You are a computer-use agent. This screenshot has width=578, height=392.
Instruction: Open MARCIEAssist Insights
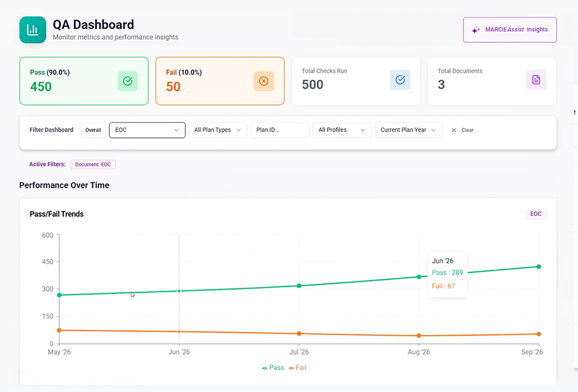click(510, 29)
